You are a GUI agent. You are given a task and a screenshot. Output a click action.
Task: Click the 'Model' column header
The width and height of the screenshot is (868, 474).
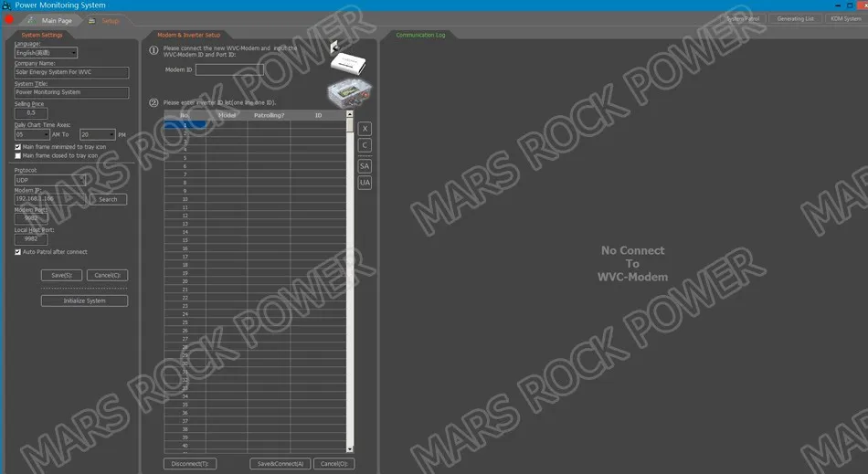click(227, 116)
